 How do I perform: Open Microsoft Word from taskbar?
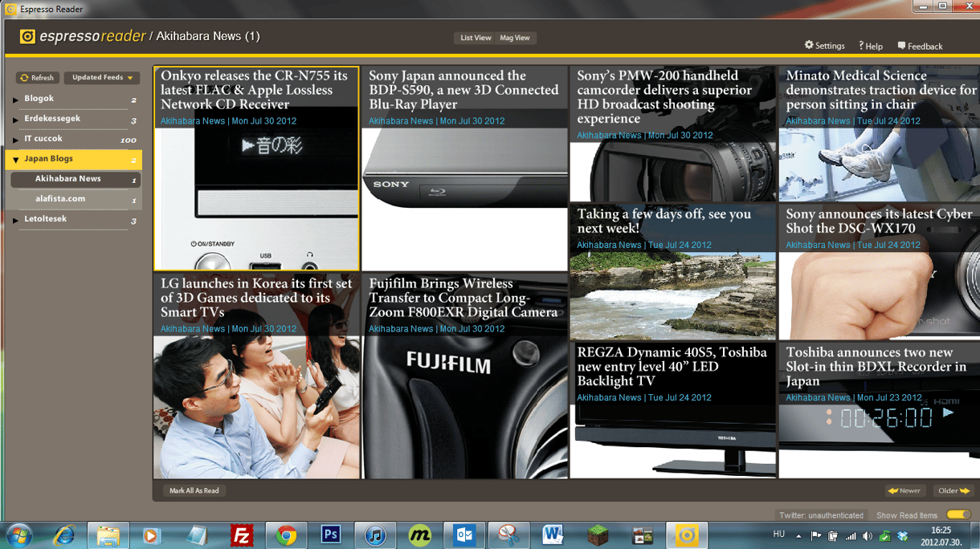pyautogui.click(x=553, y=535)
